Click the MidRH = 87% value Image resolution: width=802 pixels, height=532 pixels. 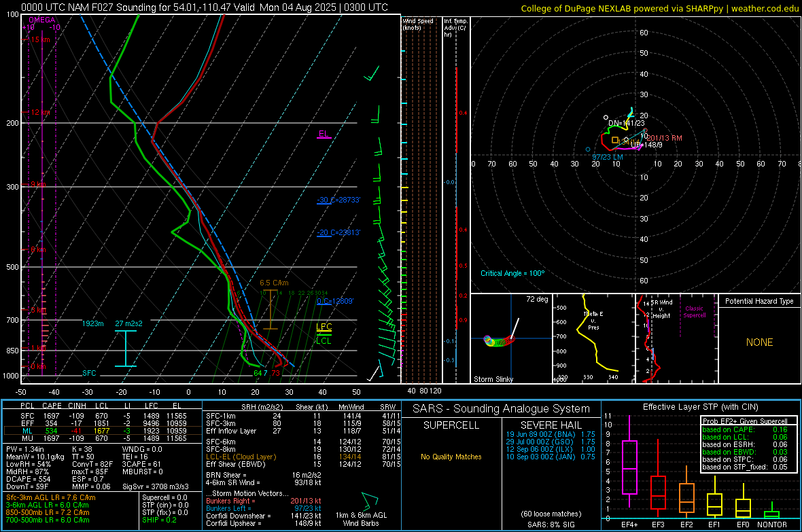pyautogui.click(x=28, y=472)
